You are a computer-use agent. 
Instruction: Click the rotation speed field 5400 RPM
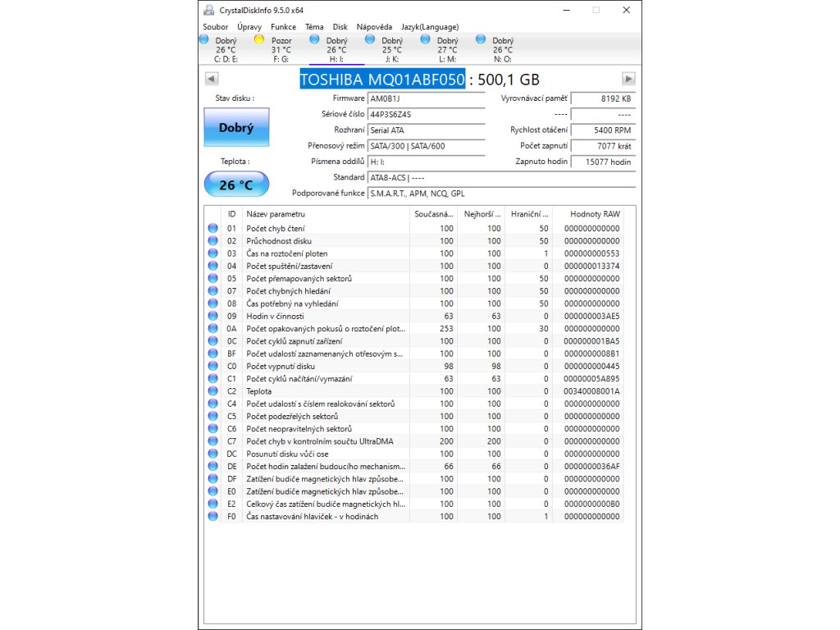603,130
